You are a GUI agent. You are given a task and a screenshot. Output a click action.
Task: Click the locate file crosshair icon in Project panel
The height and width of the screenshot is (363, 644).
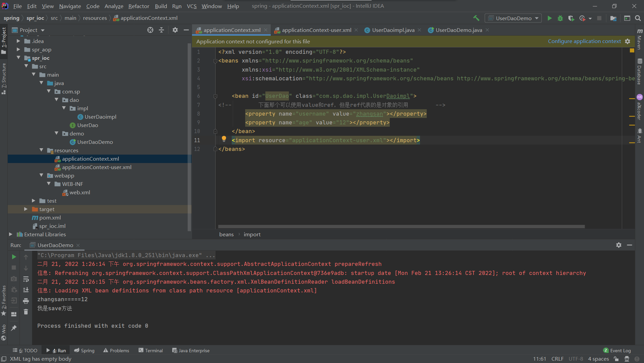pyautogui.click(x=150, y=30)
